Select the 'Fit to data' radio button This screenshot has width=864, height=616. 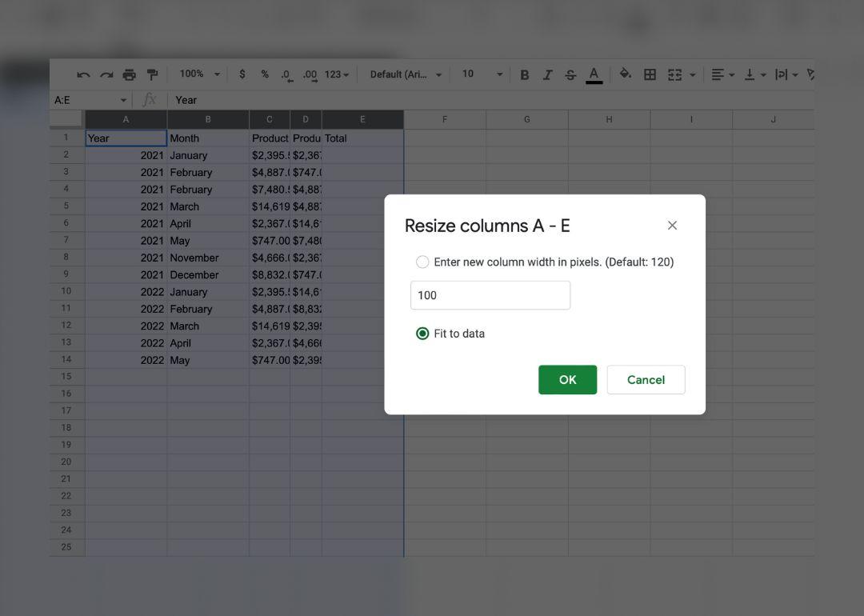[422, 334]
